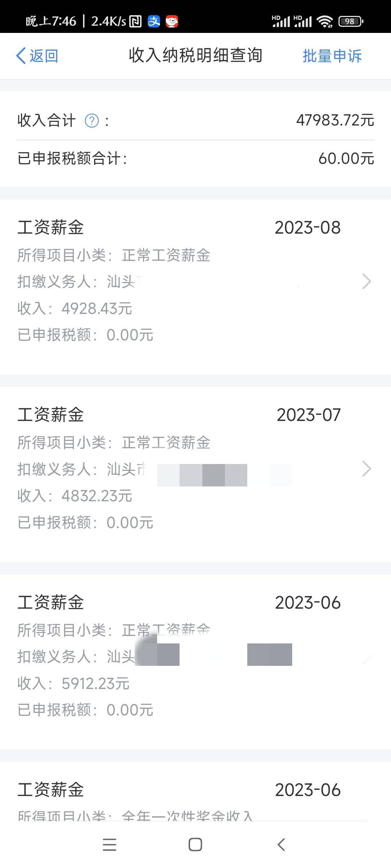Expand the 2023-08 salary record chevron
The image size is (391, 868).
pos(366,281)
